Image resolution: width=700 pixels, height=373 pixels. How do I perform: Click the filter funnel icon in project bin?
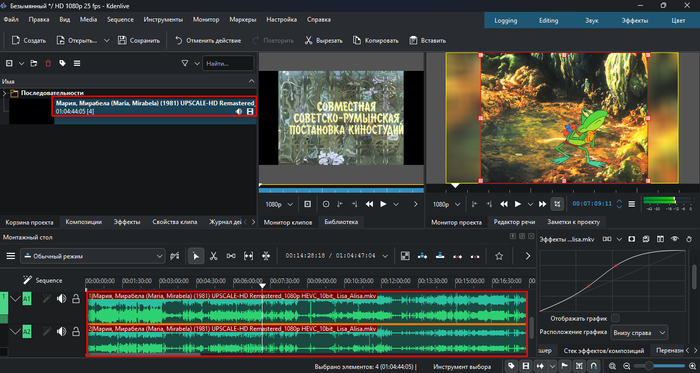click(185, 63)
